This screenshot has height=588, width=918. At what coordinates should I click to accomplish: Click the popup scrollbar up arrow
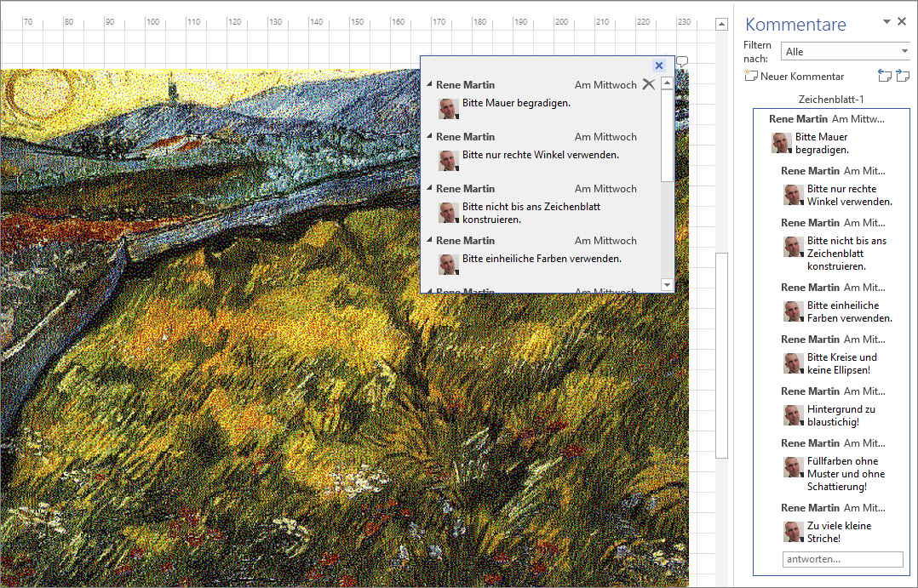pyautogui.click(x=667, y=84)
